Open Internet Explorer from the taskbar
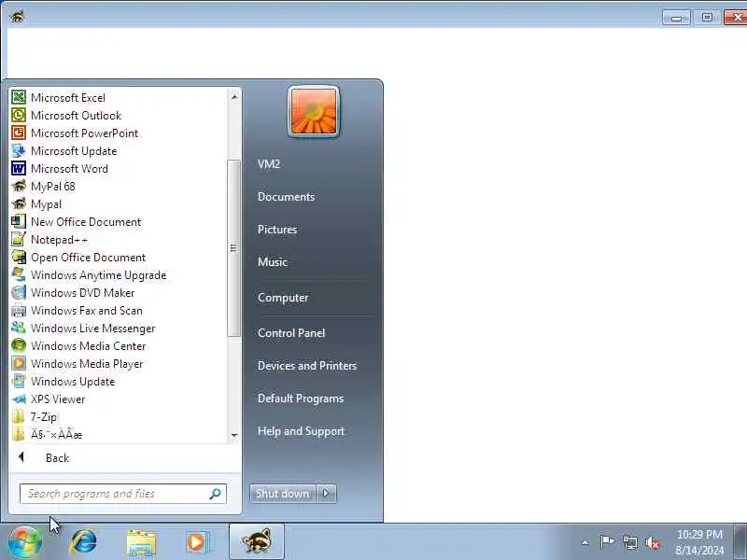The height and width of the screenshot is (560, 747). [x=84, y=542]
